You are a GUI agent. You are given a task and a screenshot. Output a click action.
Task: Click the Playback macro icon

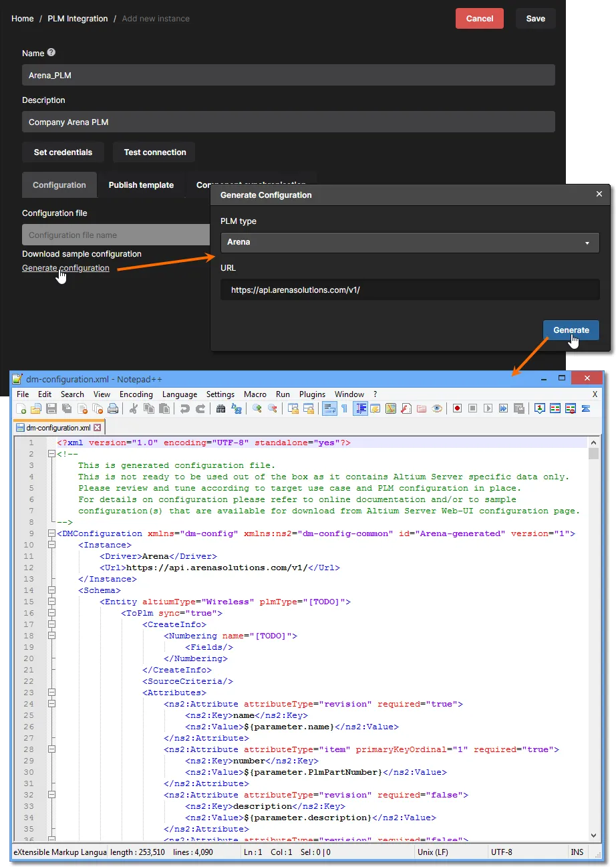[x=488, y=408]
